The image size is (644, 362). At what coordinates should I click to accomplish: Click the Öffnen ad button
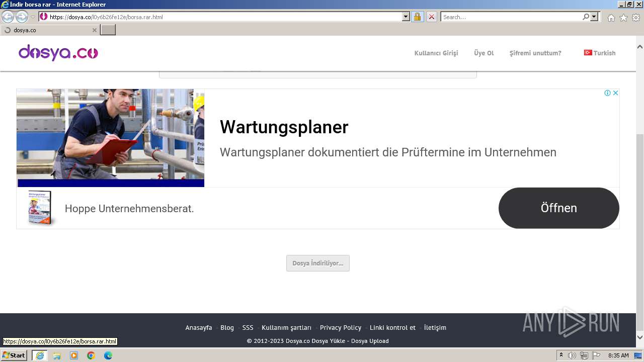[558, 208]
